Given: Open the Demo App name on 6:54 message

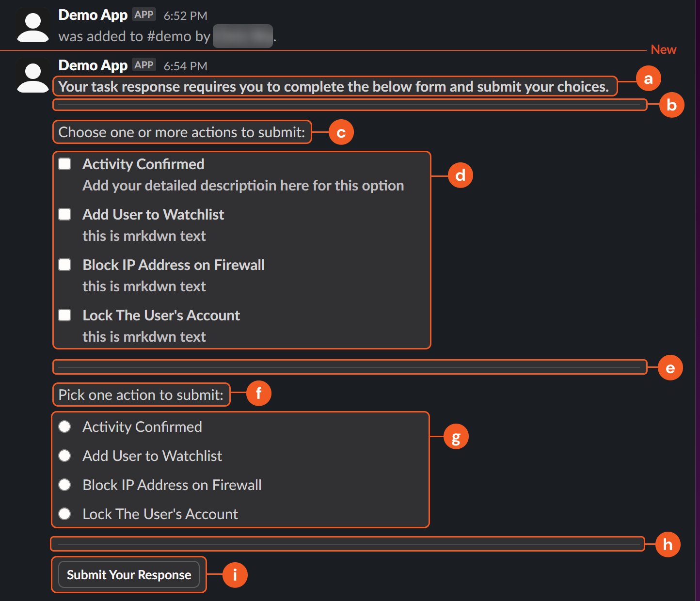Looking at the screenshot, I should [93, 65].
